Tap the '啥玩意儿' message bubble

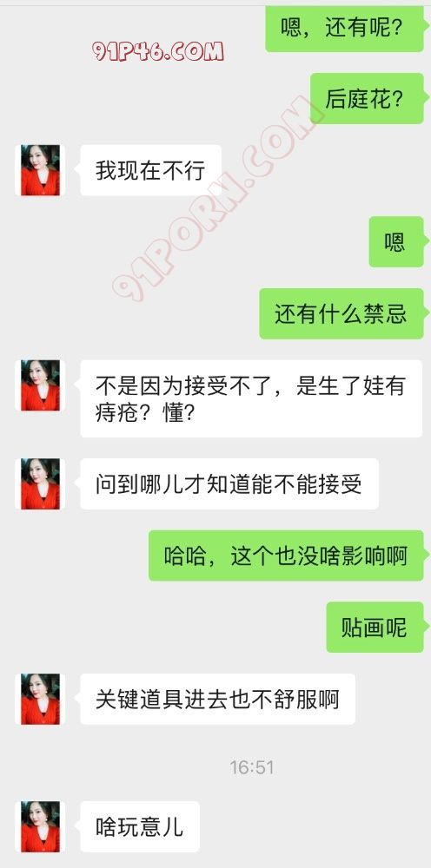(140, 826)
